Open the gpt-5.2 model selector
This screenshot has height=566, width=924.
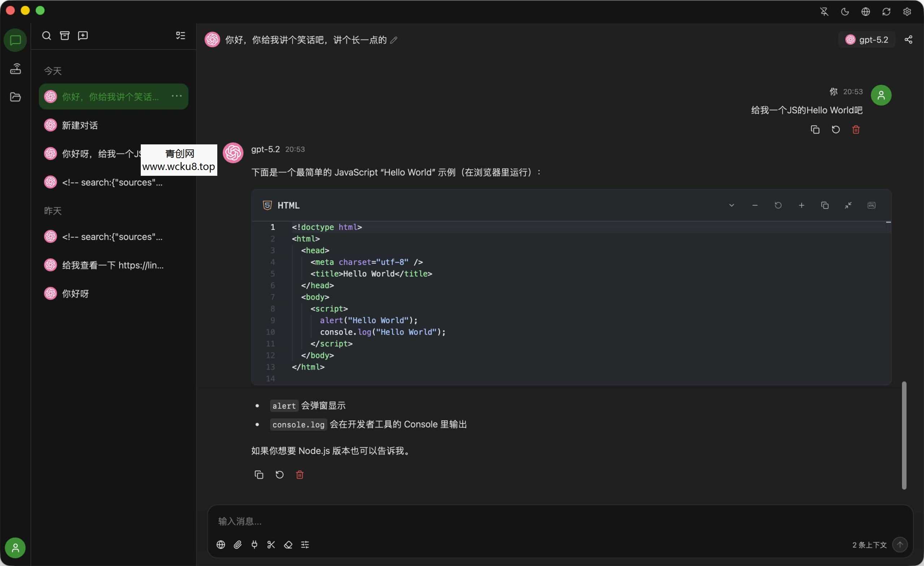click(x=867, y=40)
